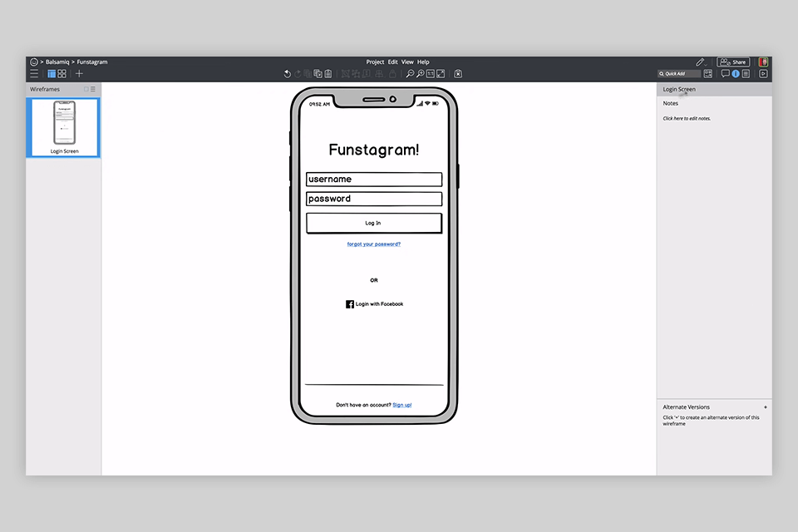Click the clipboard delete markup icon
This screenshot has height=532, width=798.
458,74
